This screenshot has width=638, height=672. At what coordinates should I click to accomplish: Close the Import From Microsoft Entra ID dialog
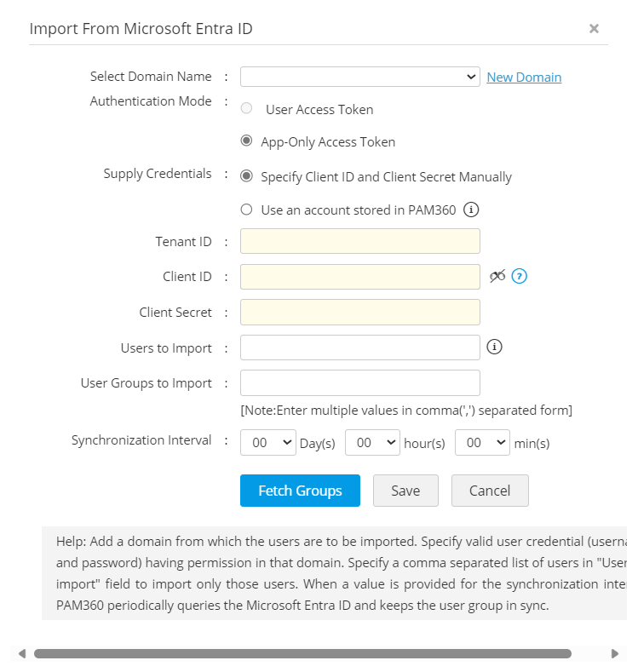(594, 28)
